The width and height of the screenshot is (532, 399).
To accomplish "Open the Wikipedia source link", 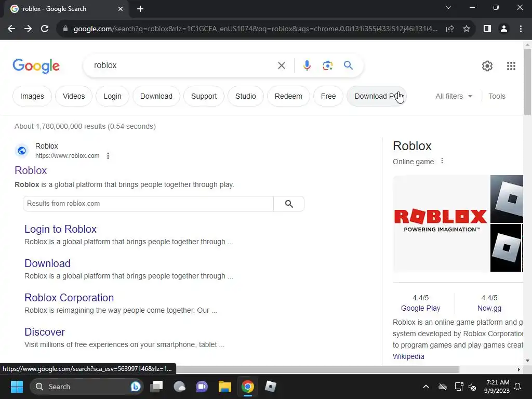I will (408, 356).
